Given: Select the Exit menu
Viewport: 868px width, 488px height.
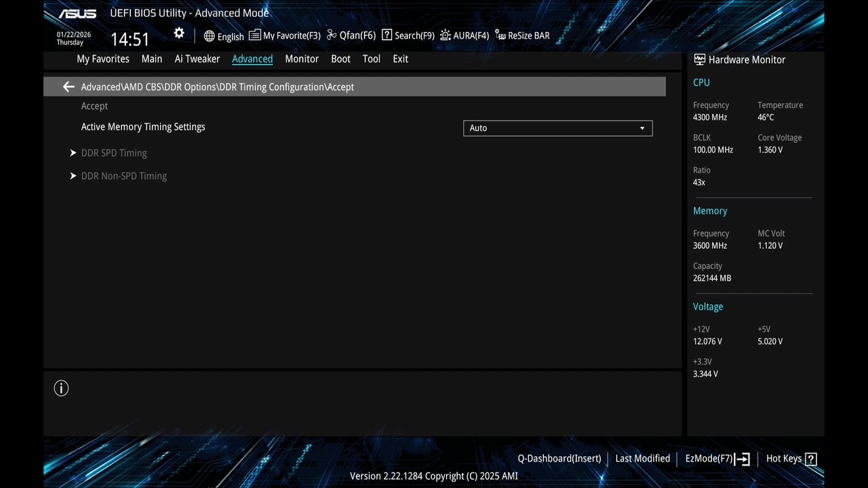Looking at the screenshot, I should point(400,59).
